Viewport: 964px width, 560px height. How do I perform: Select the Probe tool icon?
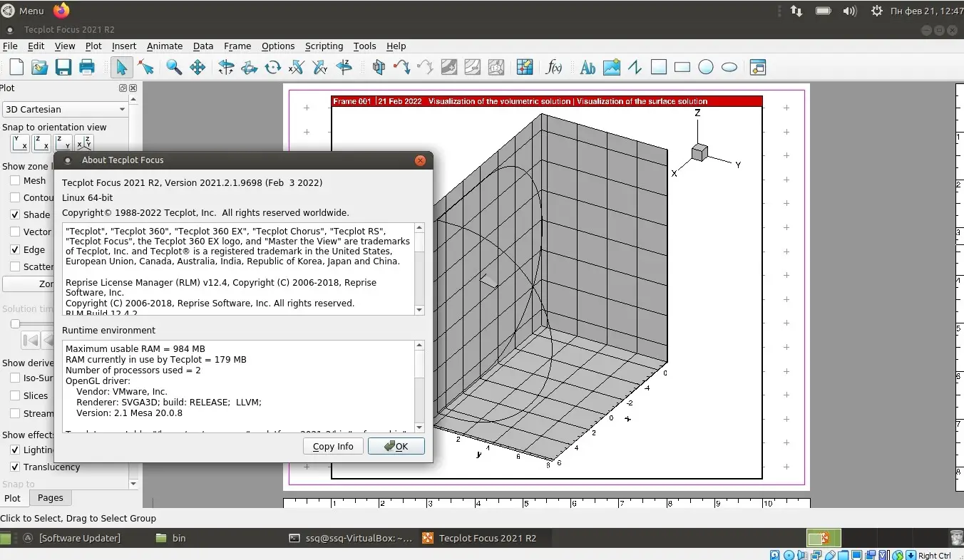point(525,67)
